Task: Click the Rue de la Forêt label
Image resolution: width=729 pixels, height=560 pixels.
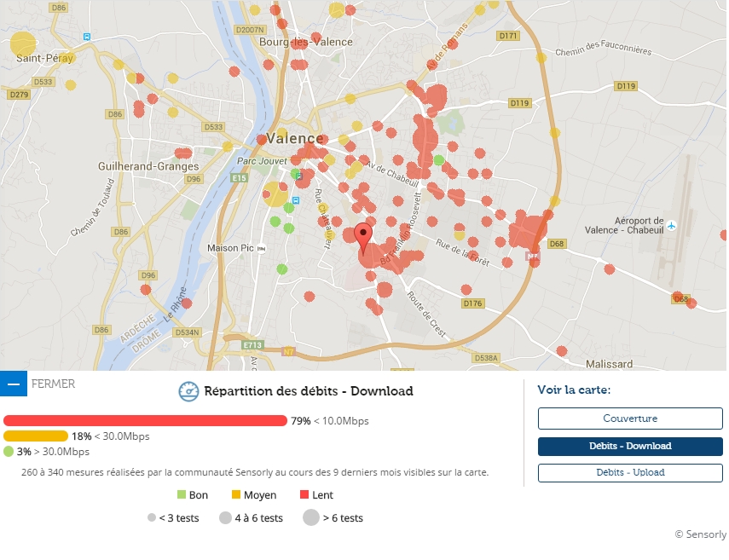Action: coord(463,252)
